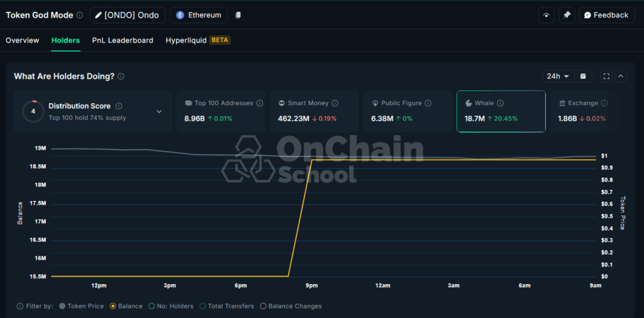Click the Exchange info icon

604,104
